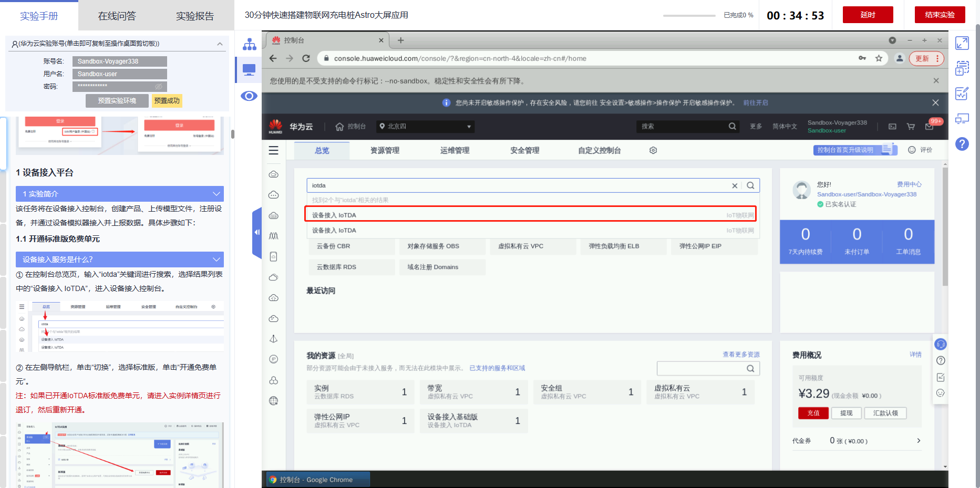The width and height of the screenshot is (980, 488).
Task: Collapse the lab manual side panel handle
Action: point(257,232)
